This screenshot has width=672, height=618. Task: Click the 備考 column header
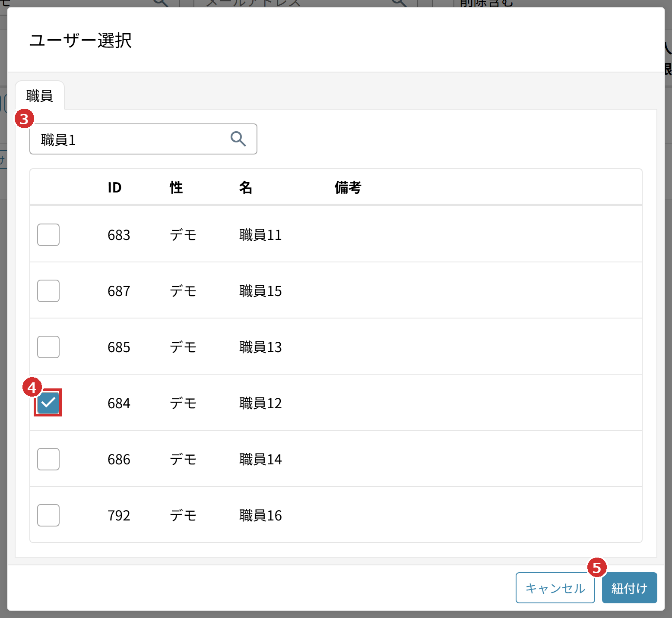348,187
